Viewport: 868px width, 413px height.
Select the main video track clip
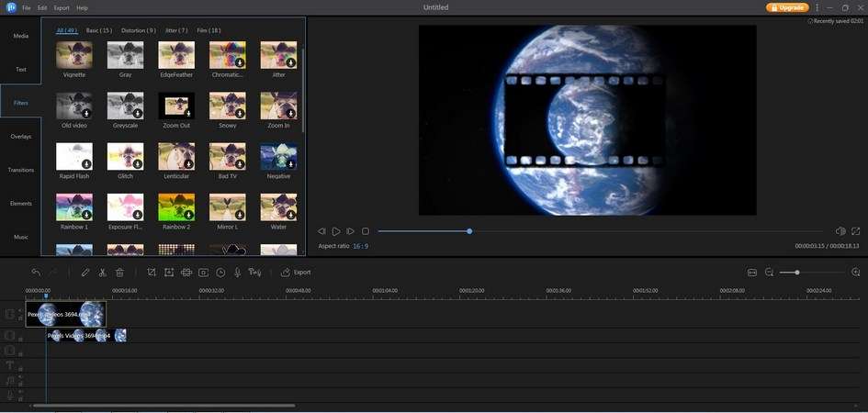click(x=65, y=314)
